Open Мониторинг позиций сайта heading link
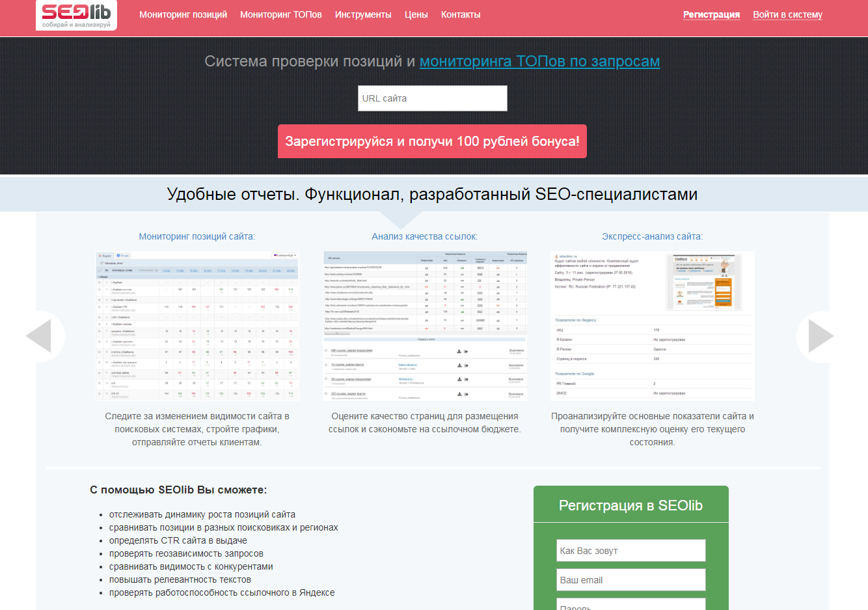Image resolution: width=868 pixels, height=610 pixels. coord(197,236)
